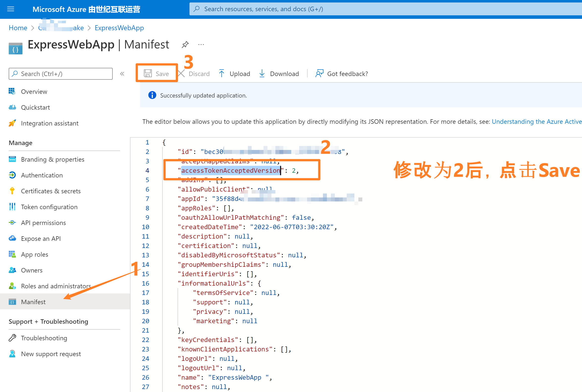Click the API permissions icon
The image size is (582, 392).
pyautogui.click(x=12, y=222)
